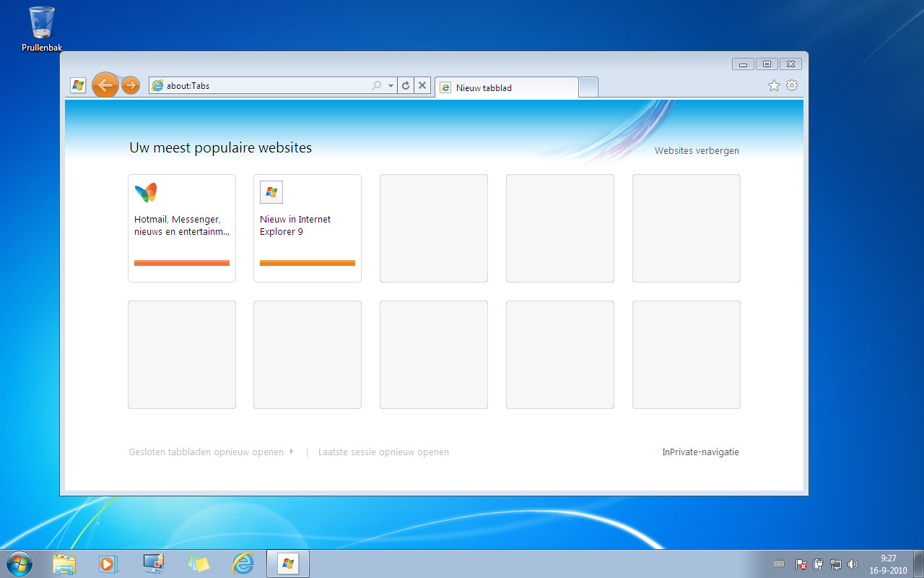Open the Nieuw in Internet Explorer 9 tile

click(x=308, y=228)
